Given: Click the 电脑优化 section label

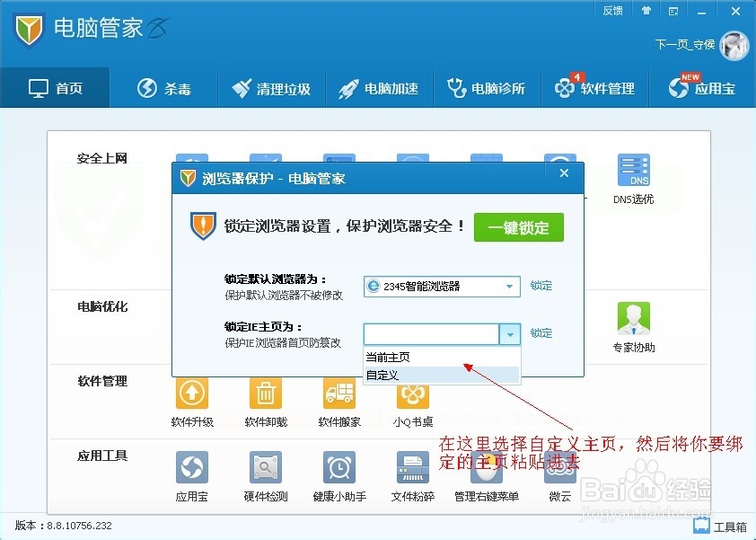Looking at the screenshot, I should 102,306.
